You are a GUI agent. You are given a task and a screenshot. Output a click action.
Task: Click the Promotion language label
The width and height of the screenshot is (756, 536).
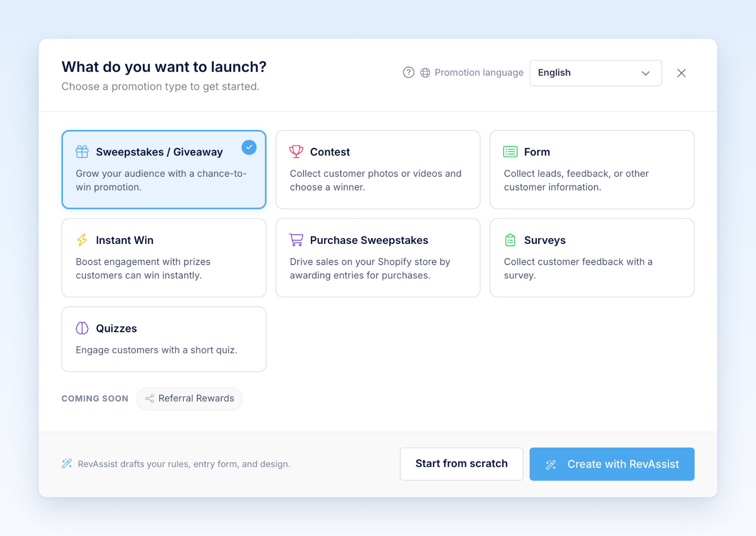point(479,73)
